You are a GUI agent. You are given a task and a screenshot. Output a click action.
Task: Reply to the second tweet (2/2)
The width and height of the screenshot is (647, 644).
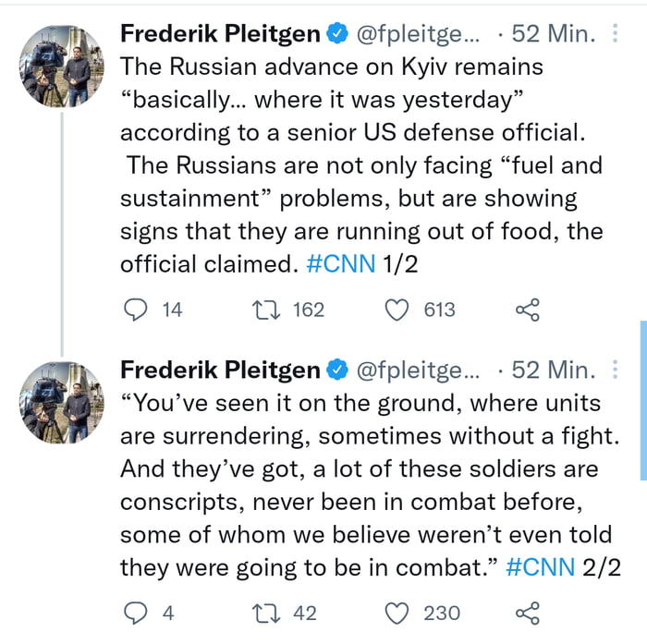(x=136, y=613)
